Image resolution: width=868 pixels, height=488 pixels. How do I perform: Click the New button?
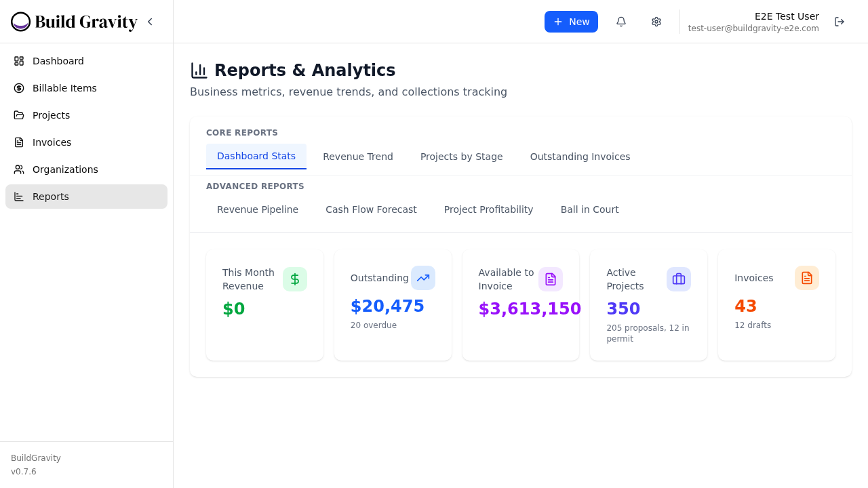(571, 22)
